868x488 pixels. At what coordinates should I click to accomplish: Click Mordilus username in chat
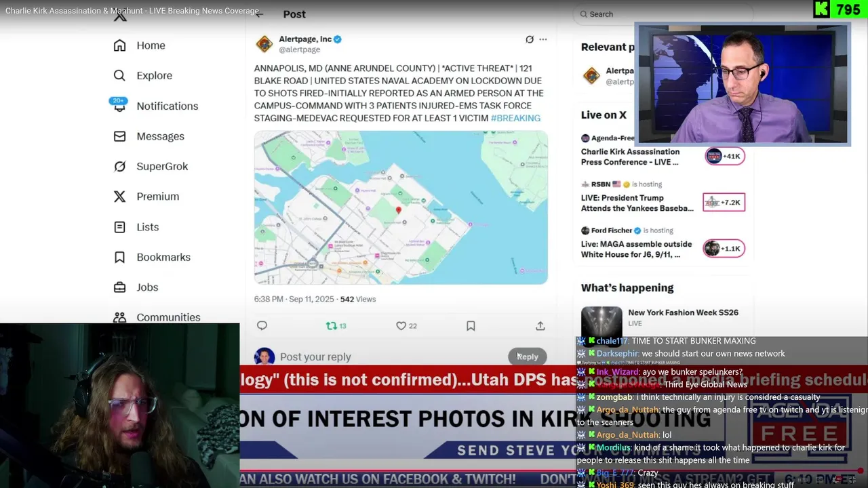point(614,448)
